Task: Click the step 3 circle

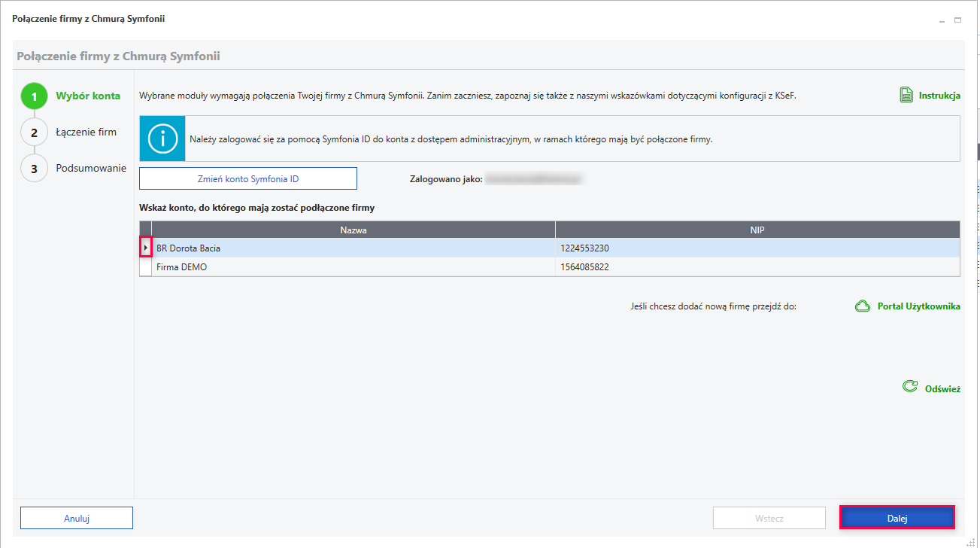Action: (34, 169)
